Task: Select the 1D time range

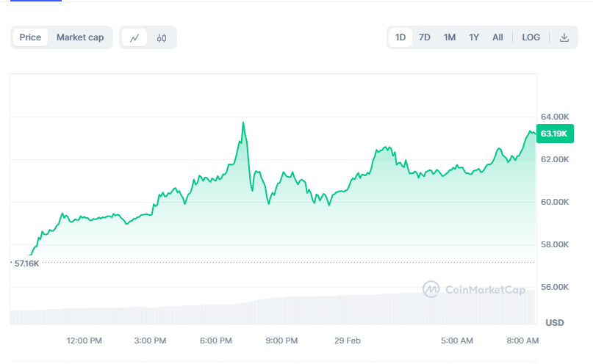Action: pos(400,37)
